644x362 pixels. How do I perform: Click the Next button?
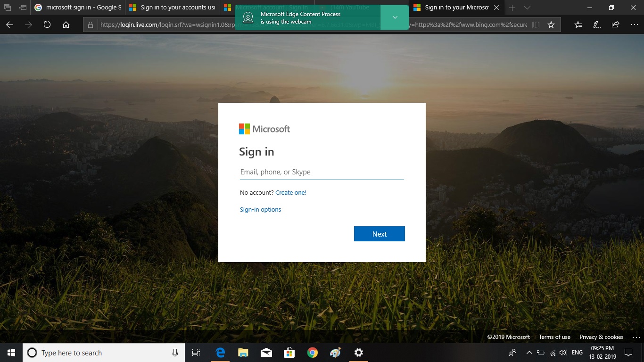pyautogui.click(x=380, y=234)
